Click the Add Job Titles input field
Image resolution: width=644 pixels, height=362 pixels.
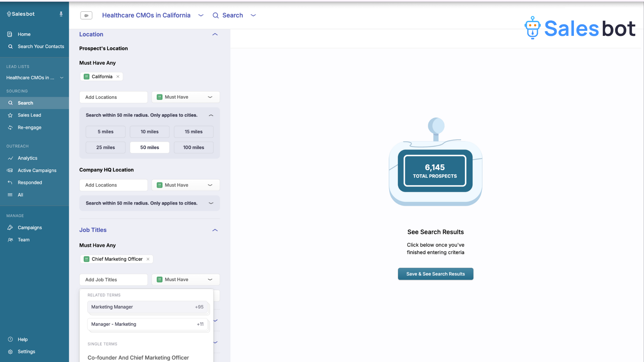(113, 280)
